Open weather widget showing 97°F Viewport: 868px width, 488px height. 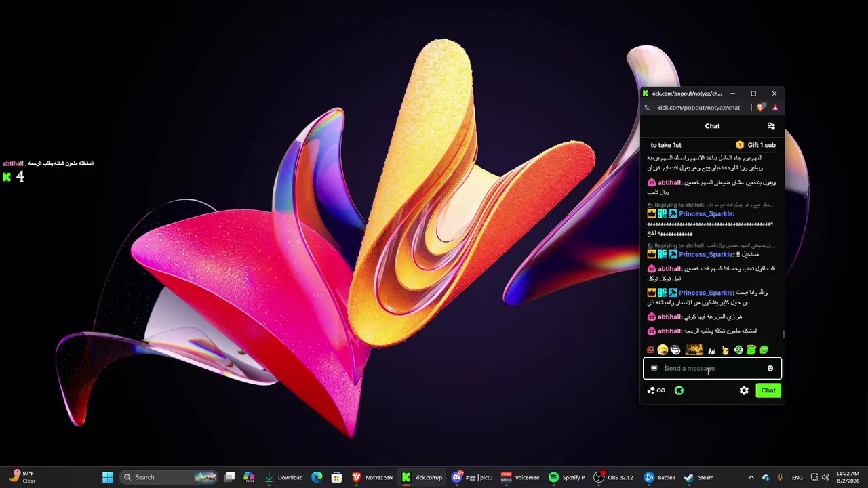22,477
